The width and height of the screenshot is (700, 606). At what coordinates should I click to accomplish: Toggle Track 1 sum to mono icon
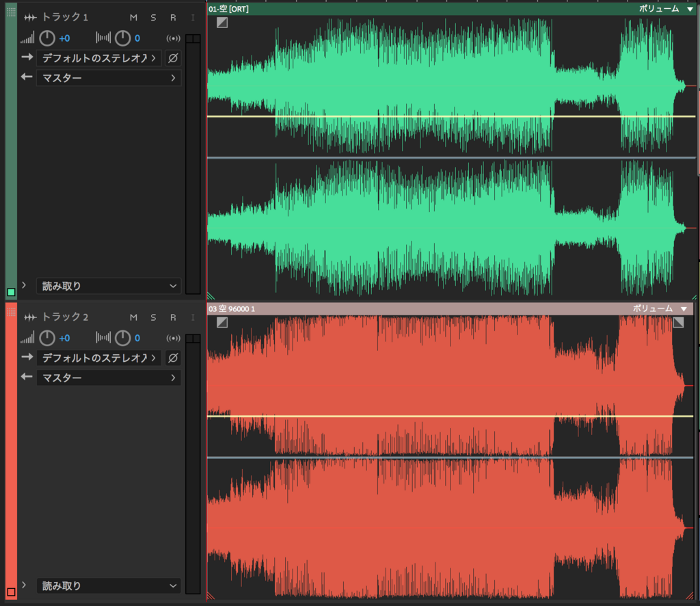click(x=173, y=38)
